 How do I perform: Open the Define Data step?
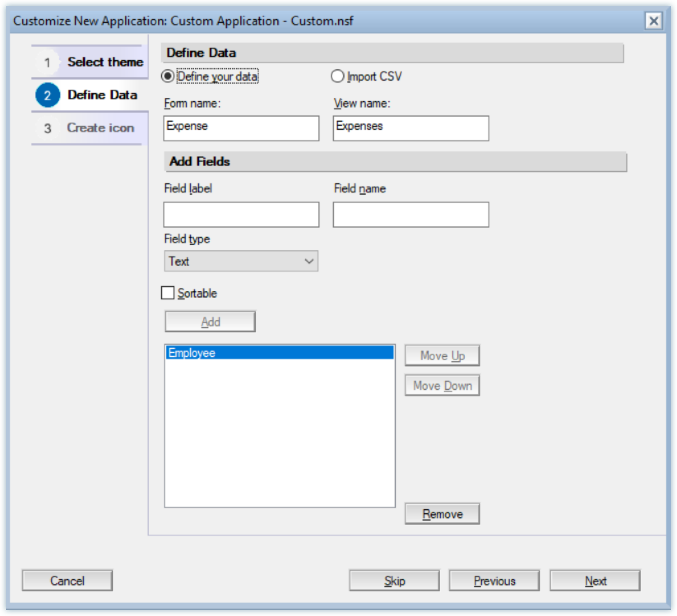tap(103, 95)
